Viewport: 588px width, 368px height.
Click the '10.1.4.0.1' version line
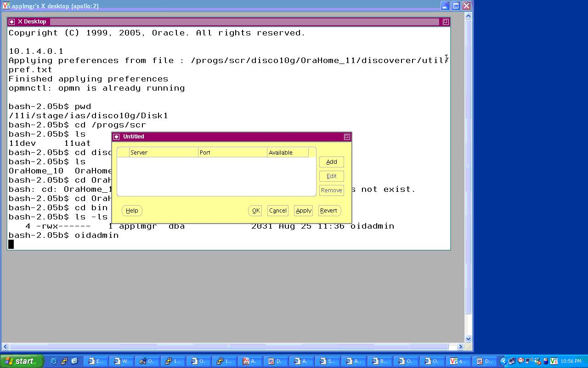(x=36, y=51)
